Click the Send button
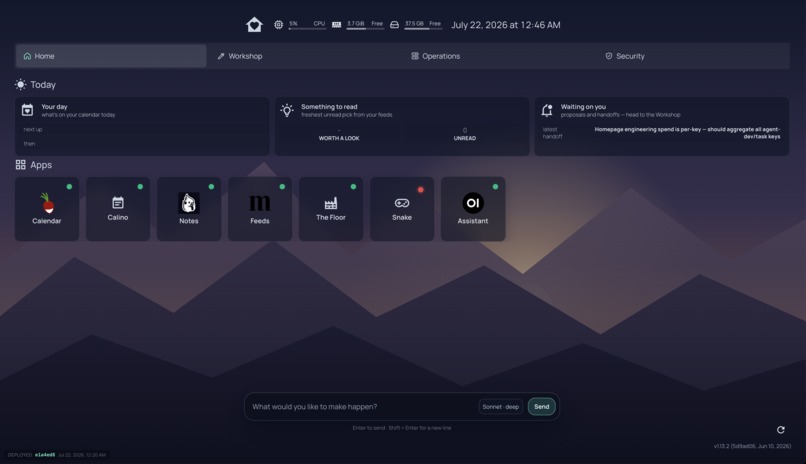 coord(541,406)
